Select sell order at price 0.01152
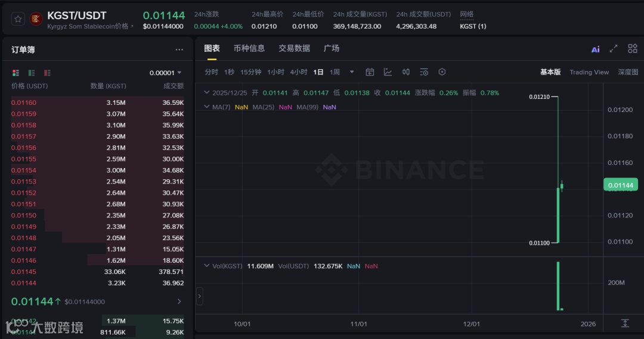The height and width of the screenshot is (339, 644). pos(97,193)
